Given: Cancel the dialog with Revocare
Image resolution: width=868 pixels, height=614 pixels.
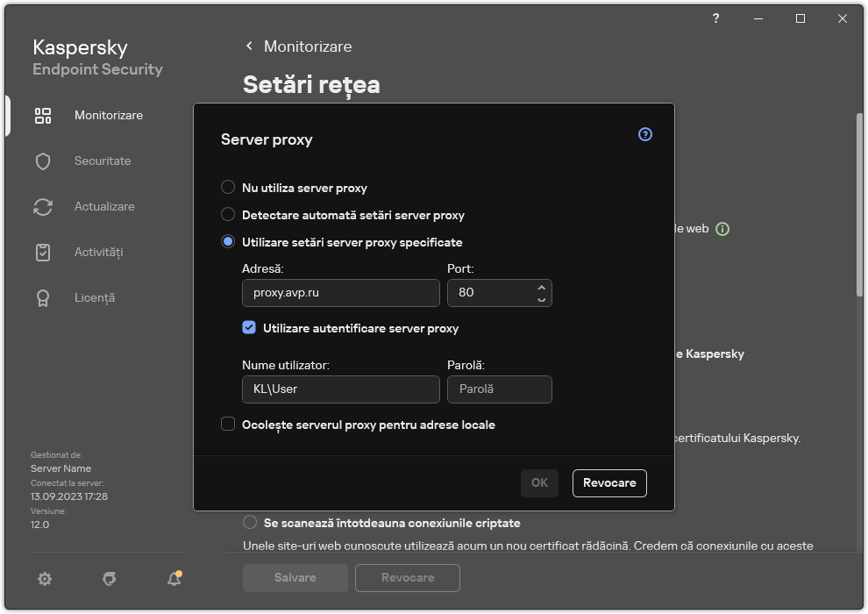Looking at the screenshot, I should (x=609, y=482).
